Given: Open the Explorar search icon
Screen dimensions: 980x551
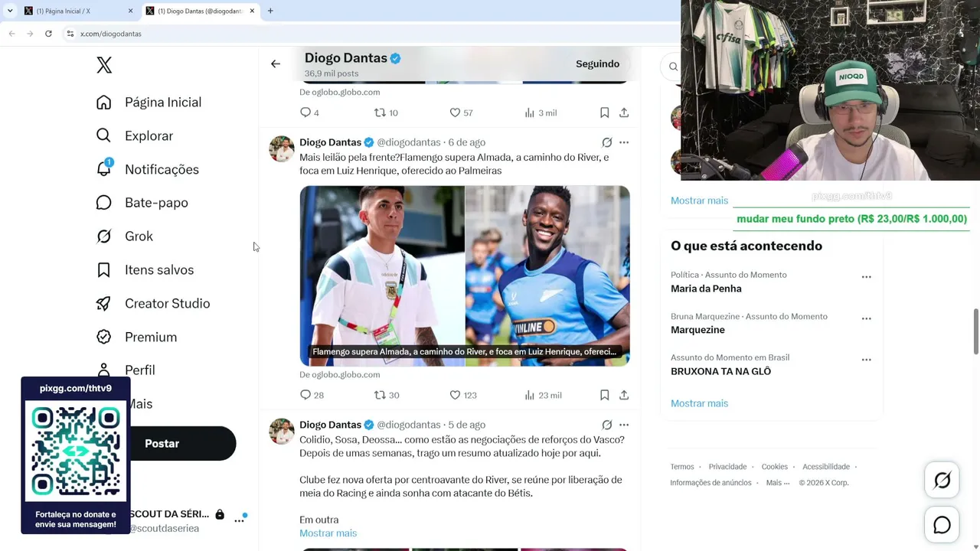Looking at the screenshot, I should pyautogui.click(x=104, y=135).
